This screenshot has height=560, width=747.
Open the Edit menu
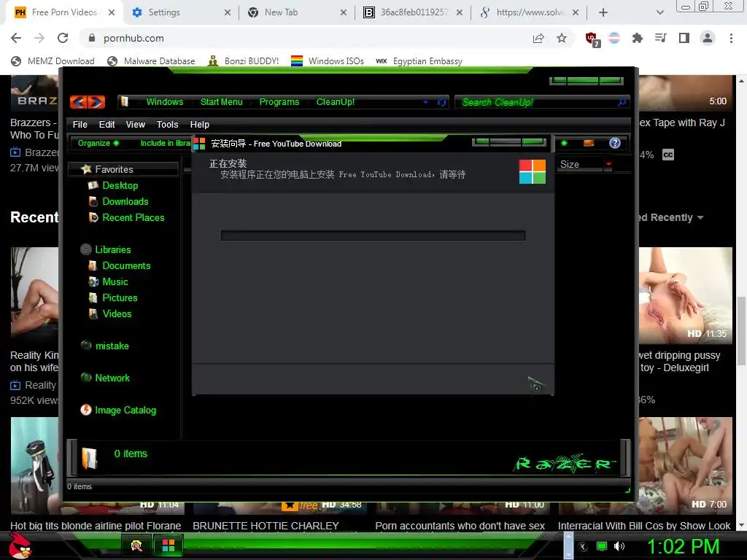pos(107,124)
